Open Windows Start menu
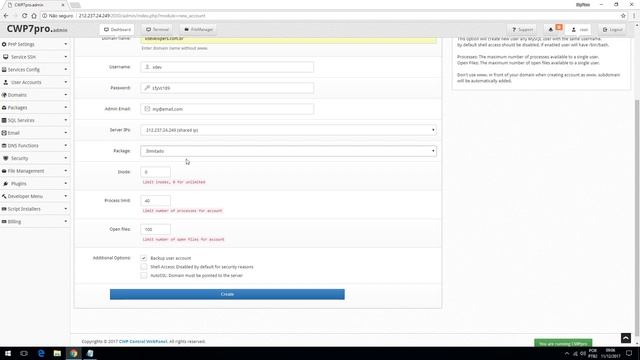The image size is (640, 360). [8, 353]
